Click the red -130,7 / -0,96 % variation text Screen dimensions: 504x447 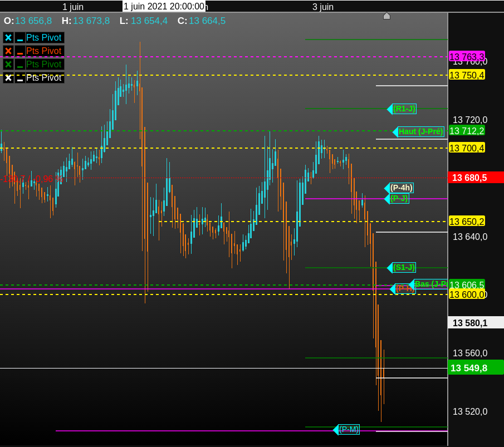32,179
